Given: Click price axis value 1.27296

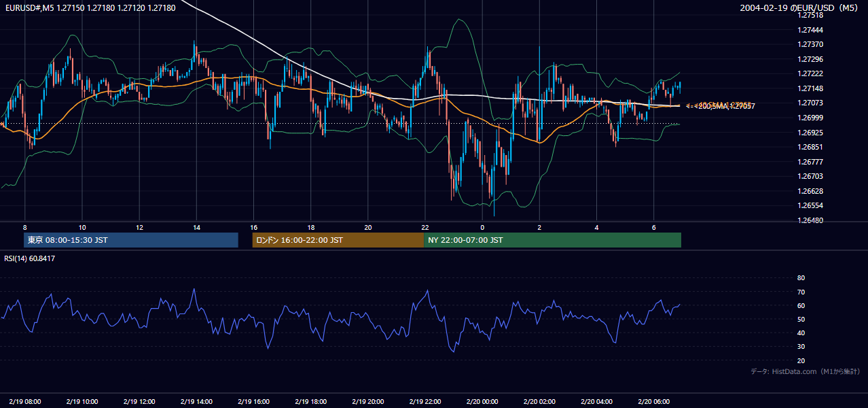Looking at the screenshot, I should click(x=811, y=59).
